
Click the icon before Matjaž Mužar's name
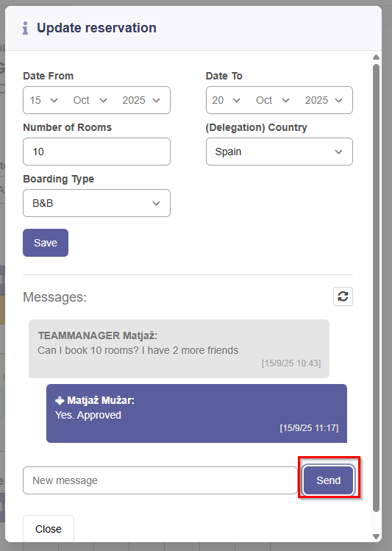pyautogui.click(x=60, y=400)
